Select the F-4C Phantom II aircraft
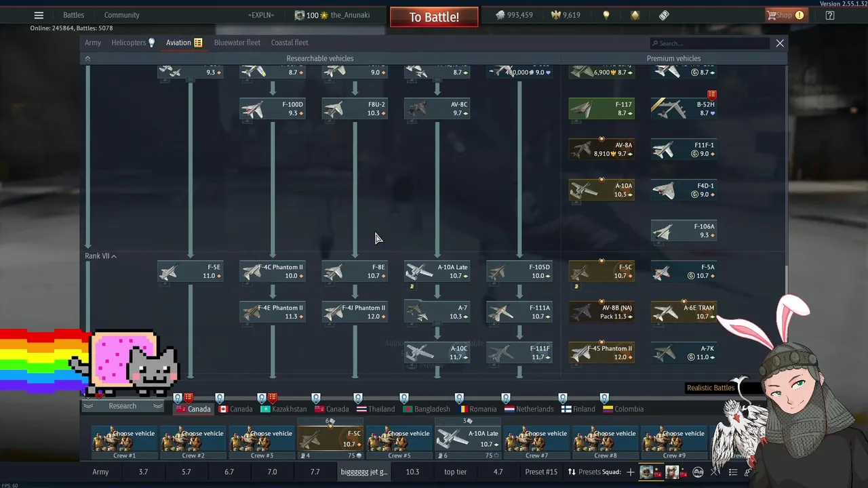Image resolution: width=868 pixels, height=488 pixels. (x=272, y=271)
